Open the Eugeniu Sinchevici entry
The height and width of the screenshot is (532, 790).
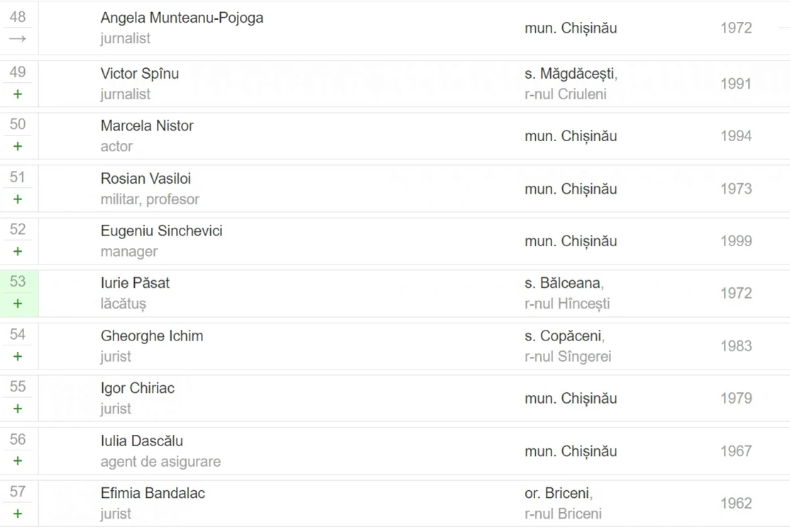(161, 231)
